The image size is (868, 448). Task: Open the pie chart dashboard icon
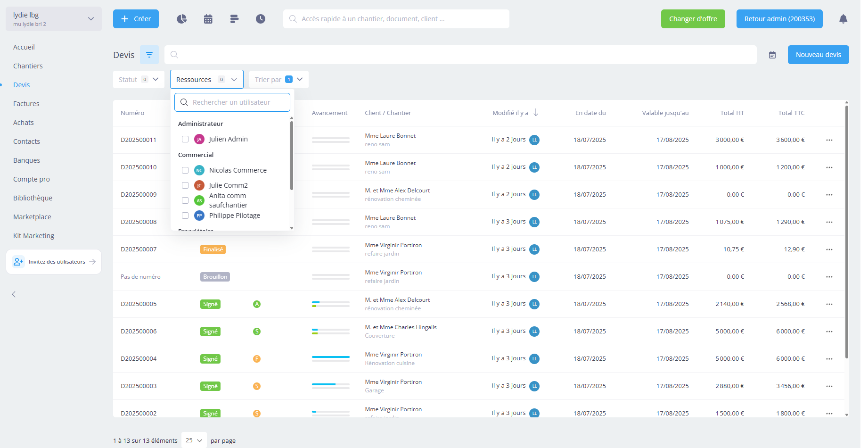pyautogui.click(x=181, y=19)
